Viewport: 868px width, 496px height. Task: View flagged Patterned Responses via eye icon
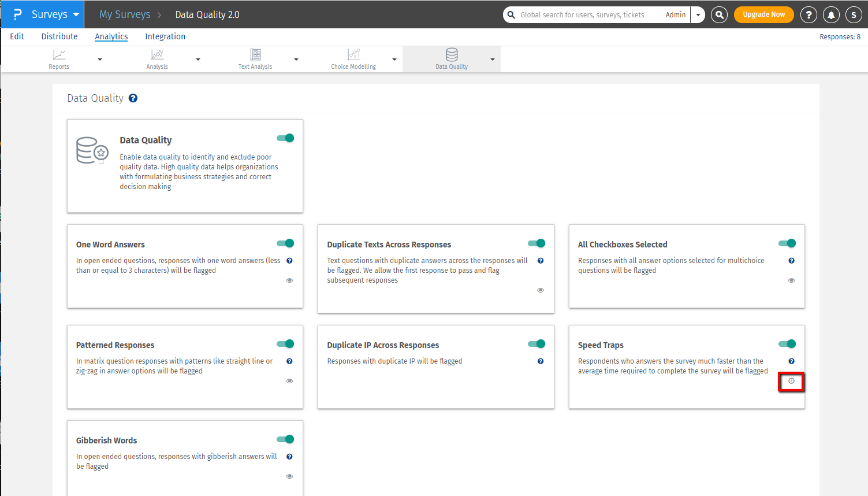click(x=290, y=381)
